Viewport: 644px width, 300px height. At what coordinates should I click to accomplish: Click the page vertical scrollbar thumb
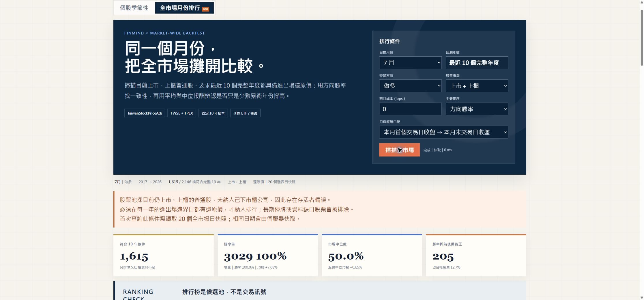coord(642,38)
